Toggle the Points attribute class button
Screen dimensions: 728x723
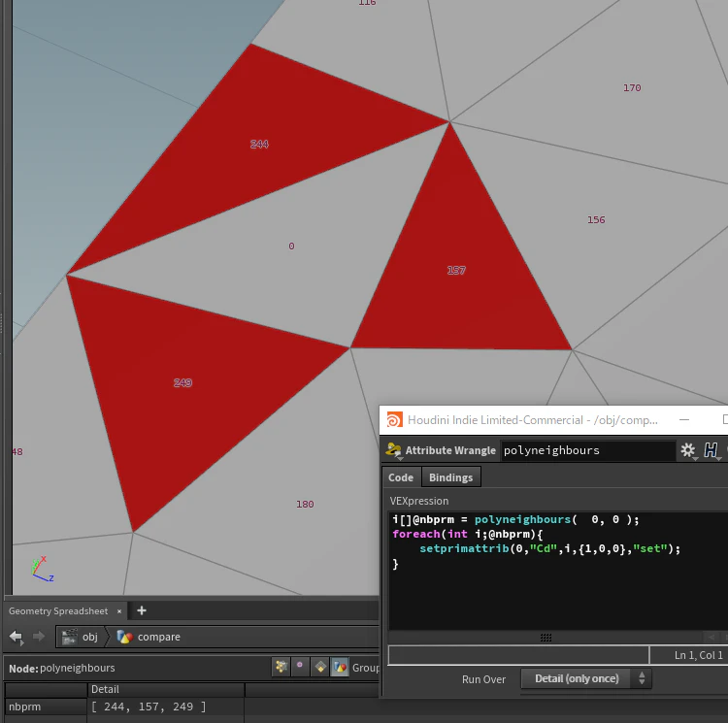[x=281, y=668]
